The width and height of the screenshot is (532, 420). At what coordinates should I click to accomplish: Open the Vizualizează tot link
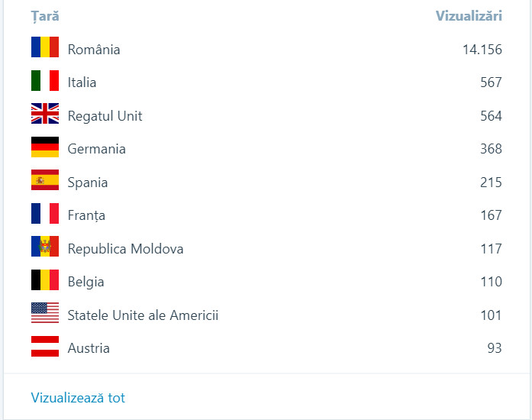[78, 398]
